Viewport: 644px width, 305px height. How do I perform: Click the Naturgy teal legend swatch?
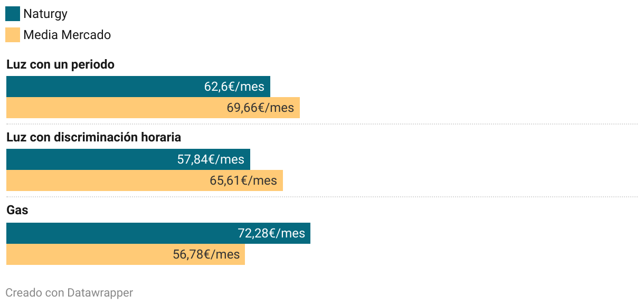(13, 14)
